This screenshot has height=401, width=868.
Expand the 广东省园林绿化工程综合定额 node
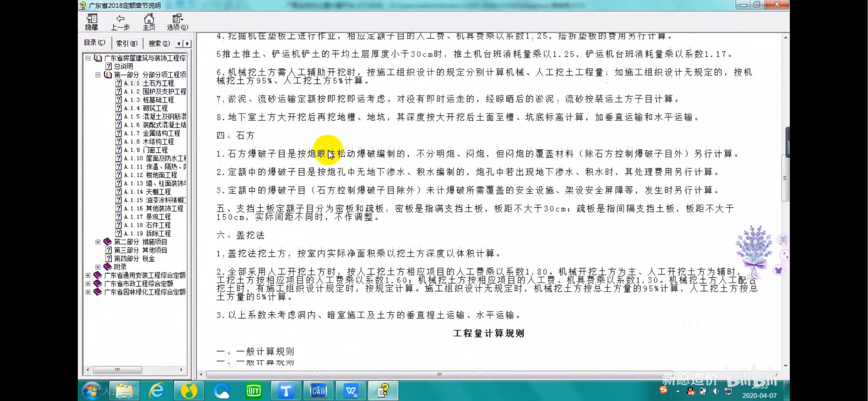pyautogui.click(x=88, y=292)
